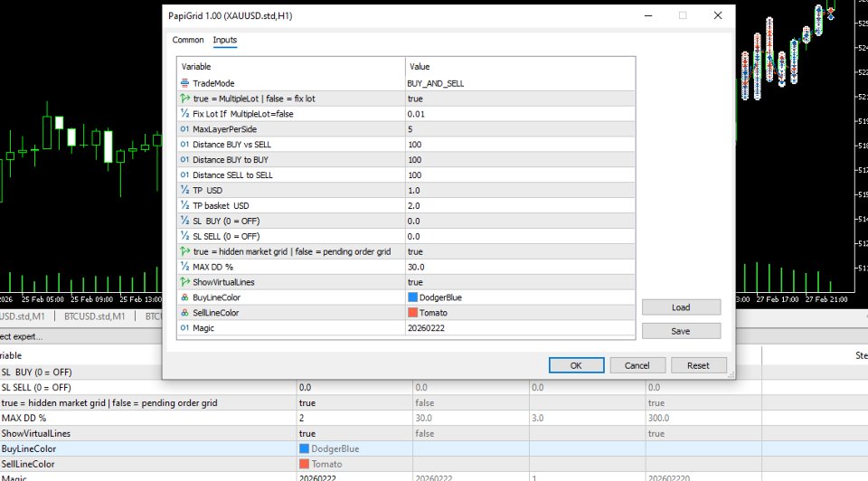
Task: Open the DodgerBlue value dropdown in dialog
Action: (521, 297)
